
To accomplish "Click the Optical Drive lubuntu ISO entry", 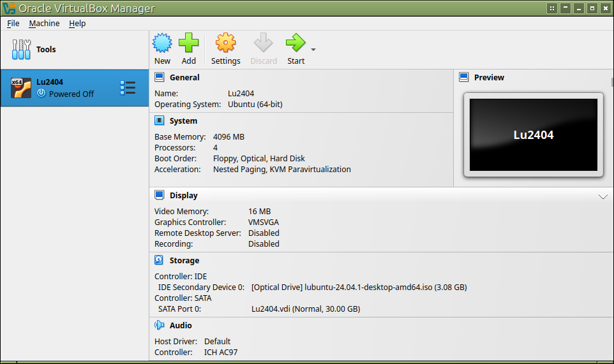I will [x=359, y=287].
